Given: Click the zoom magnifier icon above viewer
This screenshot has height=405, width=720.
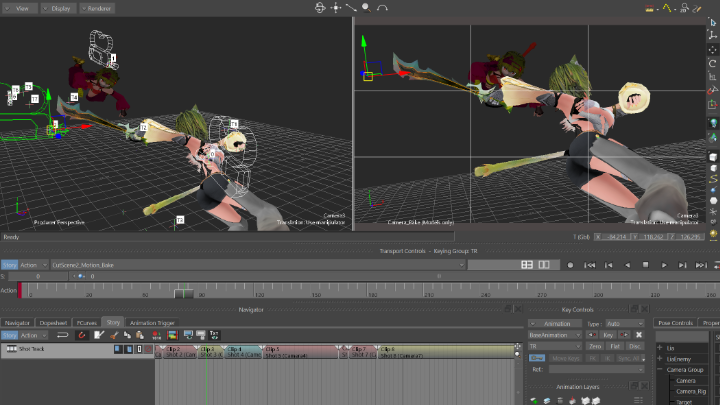Looking at the screenshot, I should (366, 8).
